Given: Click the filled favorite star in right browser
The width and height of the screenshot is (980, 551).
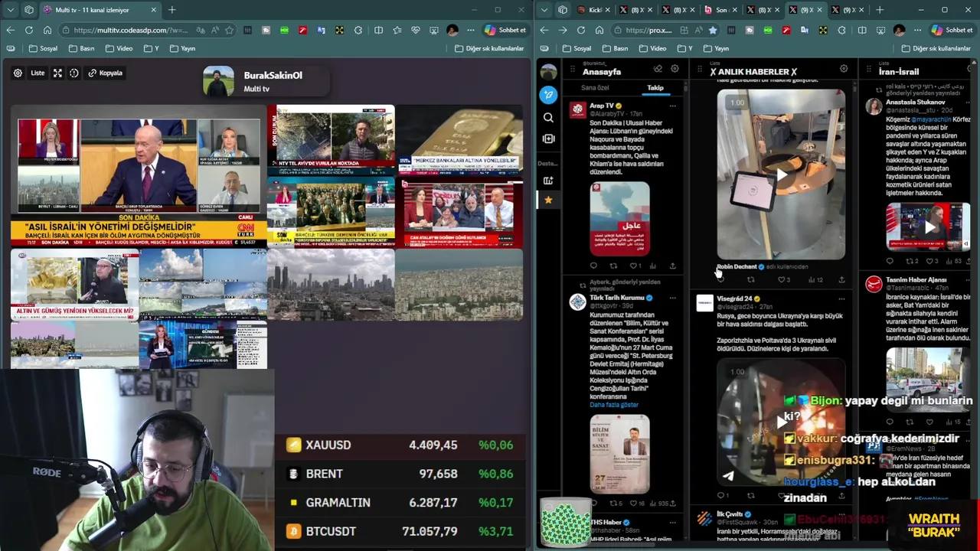Looking at the screenshot, I should pyautogui.click(x=713, y=30).
